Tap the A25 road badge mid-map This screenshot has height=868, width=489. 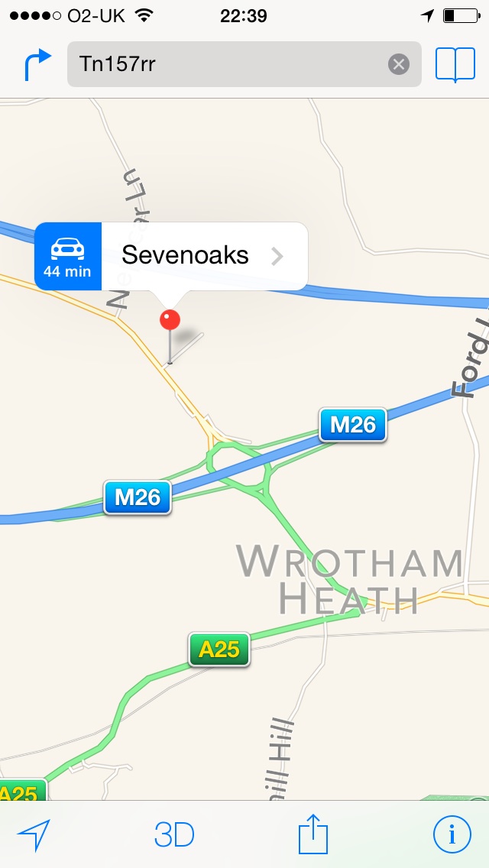click(219, 649)
